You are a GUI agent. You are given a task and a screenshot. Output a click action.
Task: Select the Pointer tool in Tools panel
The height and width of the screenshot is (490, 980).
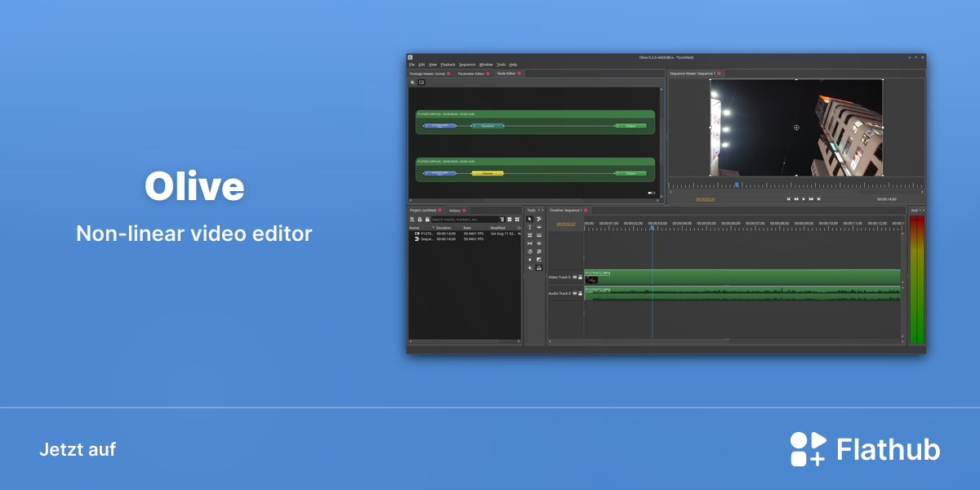point(530,219)
